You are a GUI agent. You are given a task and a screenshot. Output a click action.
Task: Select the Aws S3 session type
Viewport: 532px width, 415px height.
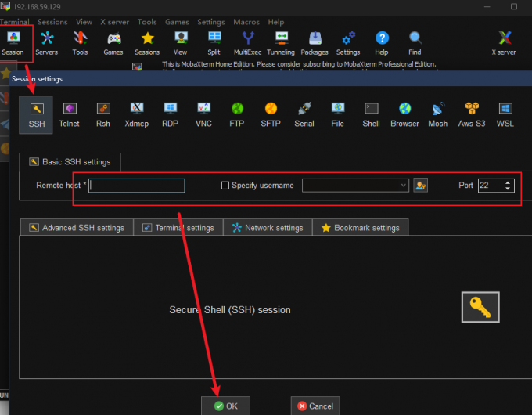click(472, 115)
